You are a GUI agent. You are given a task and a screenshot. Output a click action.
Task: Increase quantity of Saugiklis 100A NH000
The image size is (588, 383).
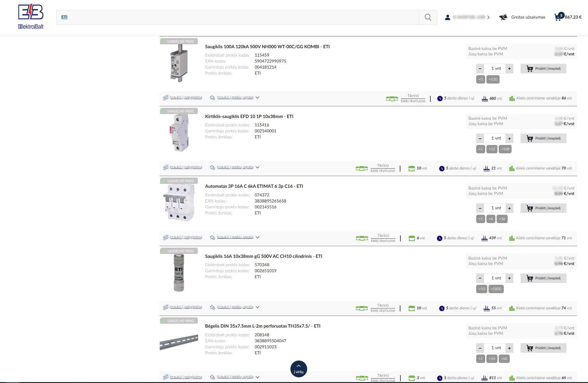click(x=509, y=69)
